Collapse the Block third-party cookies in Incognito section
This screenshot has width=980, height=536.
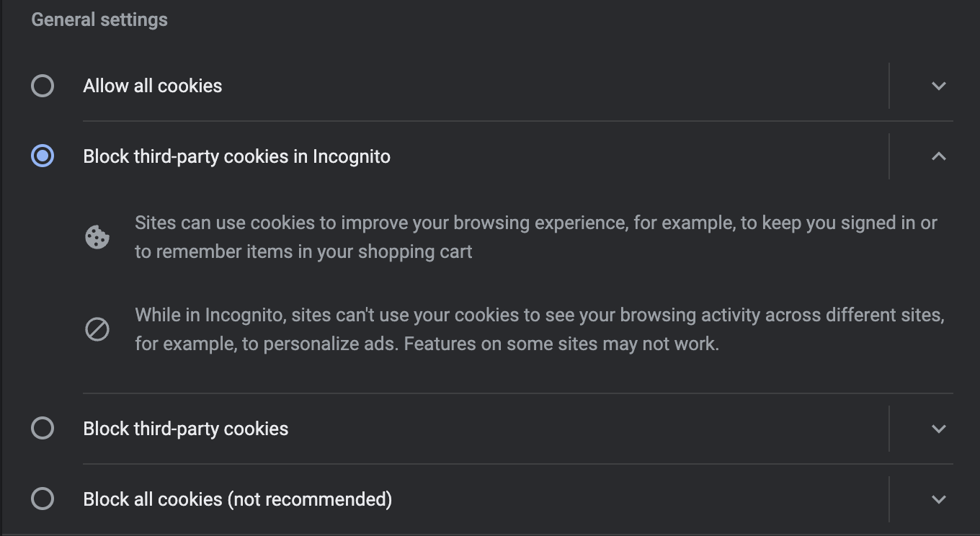tap(938, 156)
